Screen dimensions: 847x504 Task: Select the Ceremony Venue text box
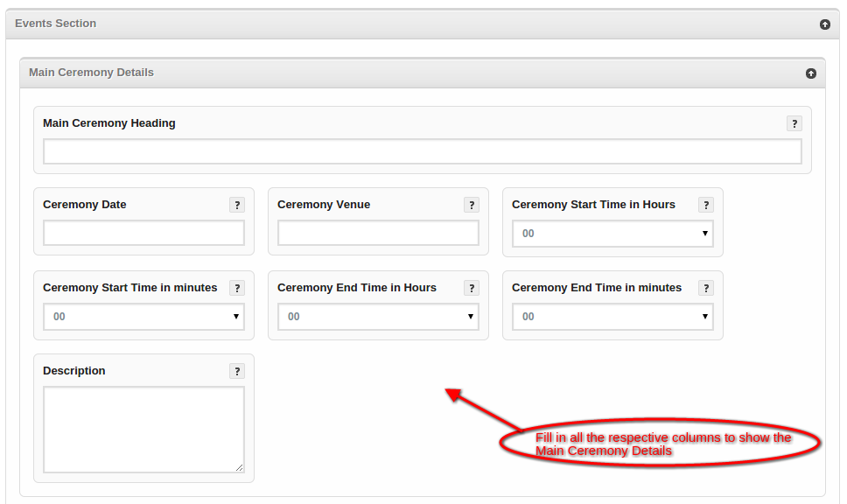[x=378, y=233]
